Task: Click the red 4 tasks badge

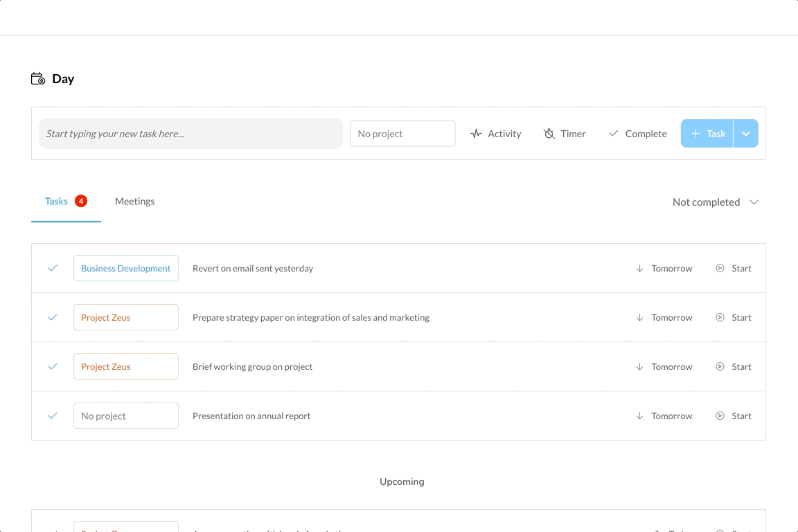Action: (81, 201)
